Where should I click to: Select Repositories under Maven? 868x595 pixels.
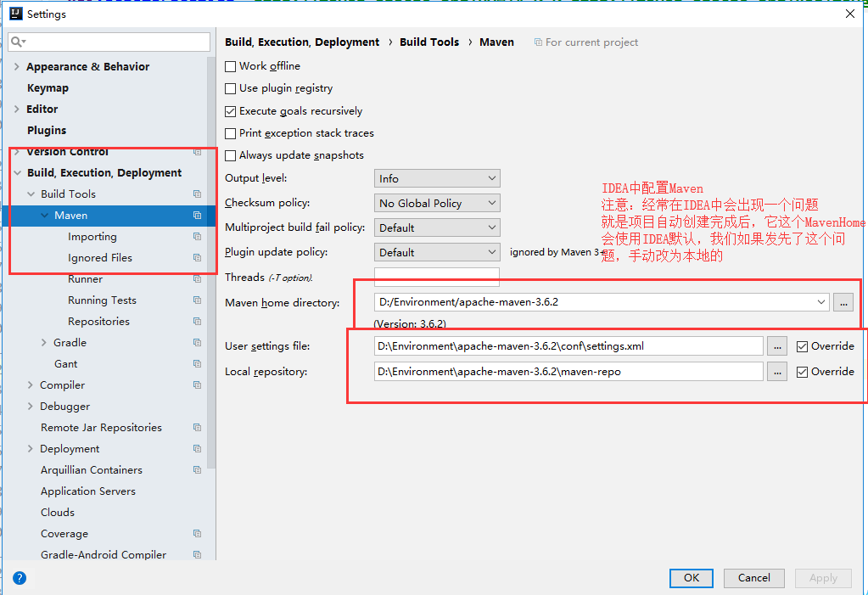point(98,322)
